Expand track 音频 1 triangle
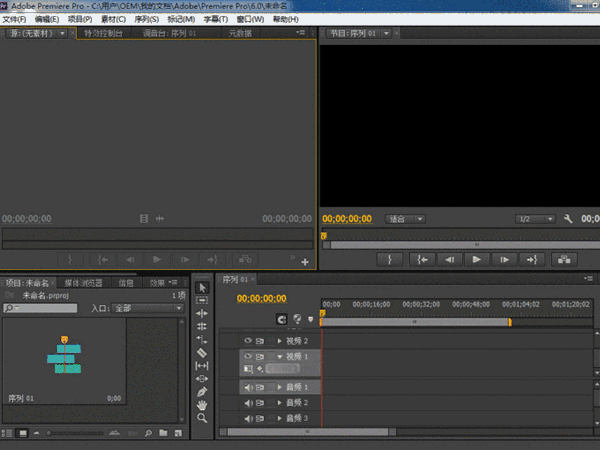 (x=280, y=387)
